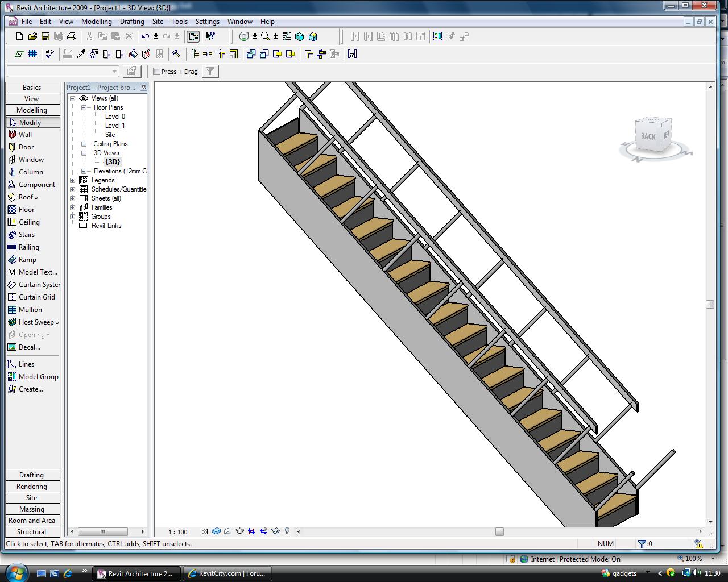This screenshot has width=728, height=582.
Task: Click the 1:100 view scale control
Action: 178,531
